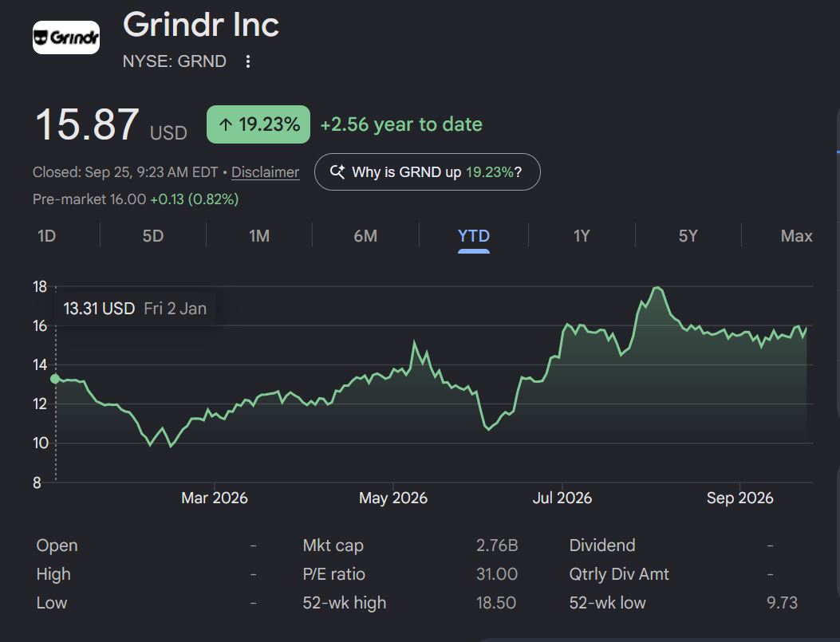Viewport: 840px width, 642px height.
Task: Click the 52-wk high label
Action: [345, 602]
